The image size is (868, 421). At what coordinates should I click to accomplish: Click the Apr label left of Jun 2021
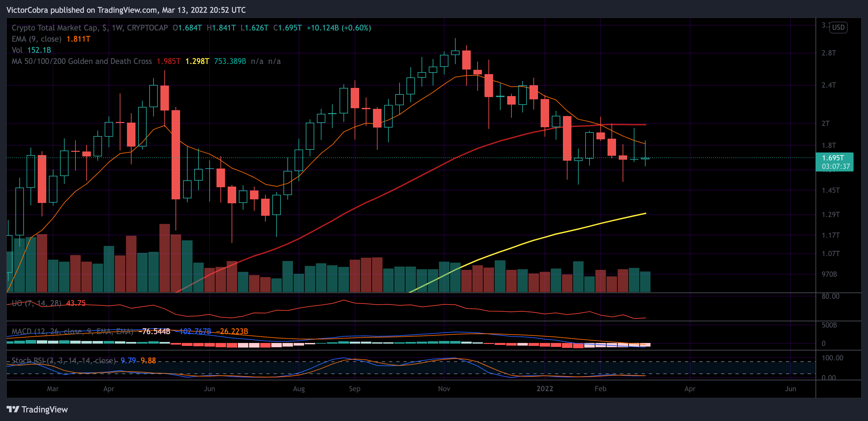[109, 389]
